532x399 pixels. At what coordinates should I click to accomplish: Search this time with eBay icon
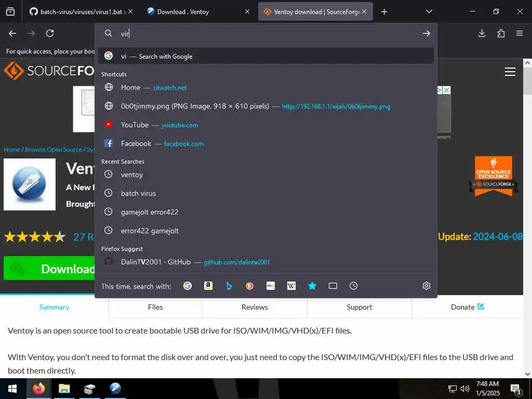[x=270, y=286]
